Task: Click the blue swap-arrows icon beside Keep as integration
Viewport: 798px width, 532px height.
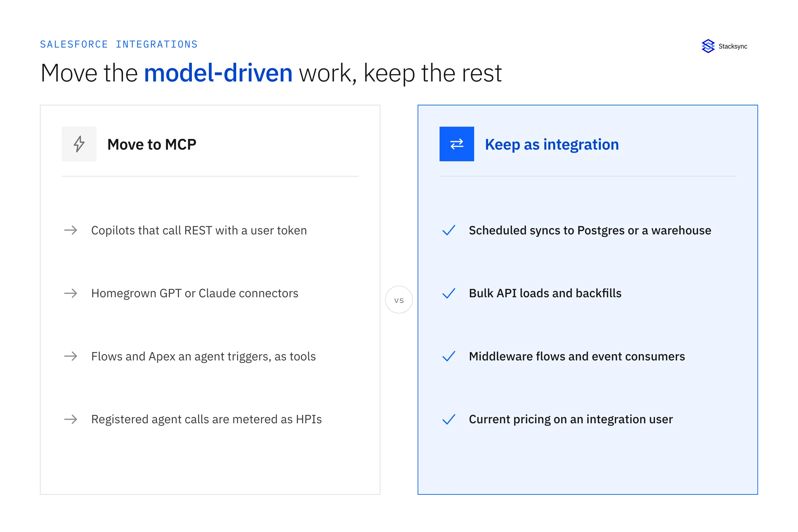Action: tap(457, 144)
